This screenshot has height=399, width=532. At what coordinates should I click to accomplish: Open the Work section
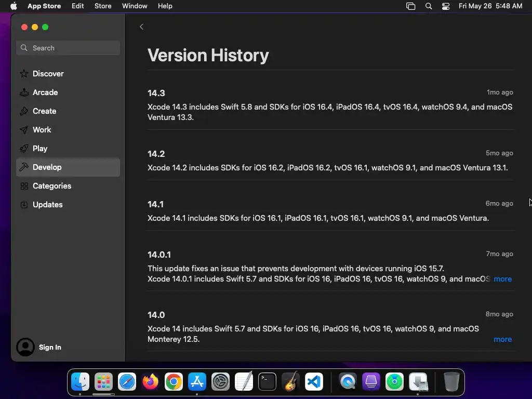pyautogui.click(x=68, y=129)
